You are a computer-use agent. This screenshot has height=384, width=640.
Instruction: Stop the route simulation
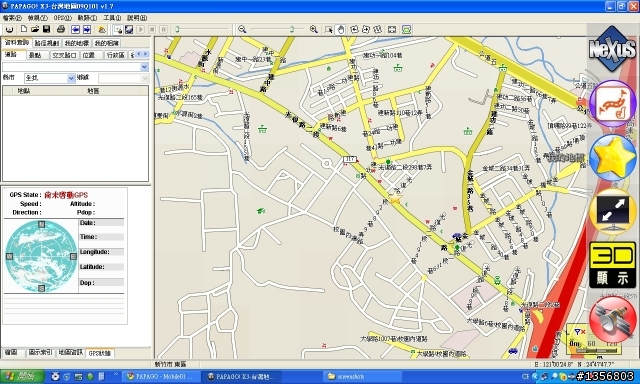pyautogui.click(x=152, y=29)
